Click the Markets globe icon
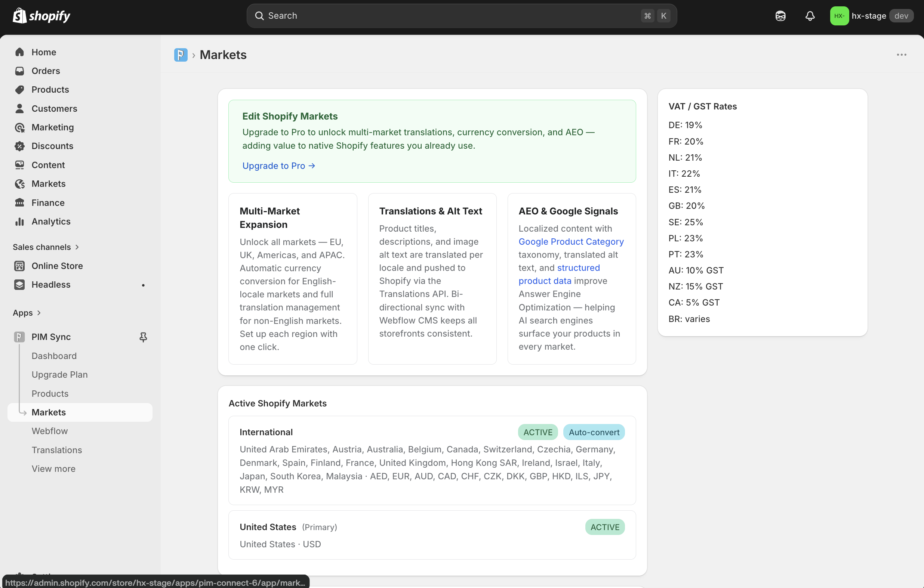Viewport: 924px width, 588px height. click(19, 184)
